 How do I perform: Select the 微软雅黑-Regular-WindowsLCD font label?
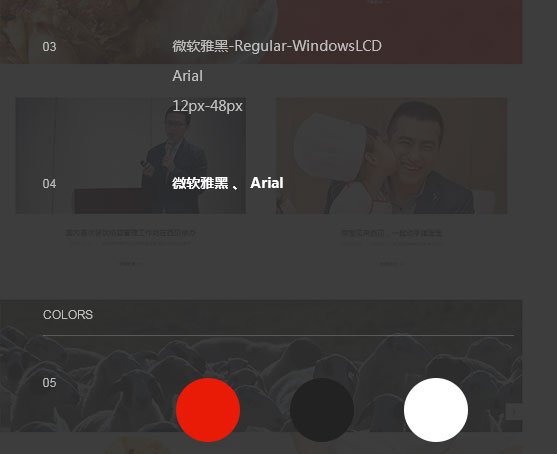point(277,46)
